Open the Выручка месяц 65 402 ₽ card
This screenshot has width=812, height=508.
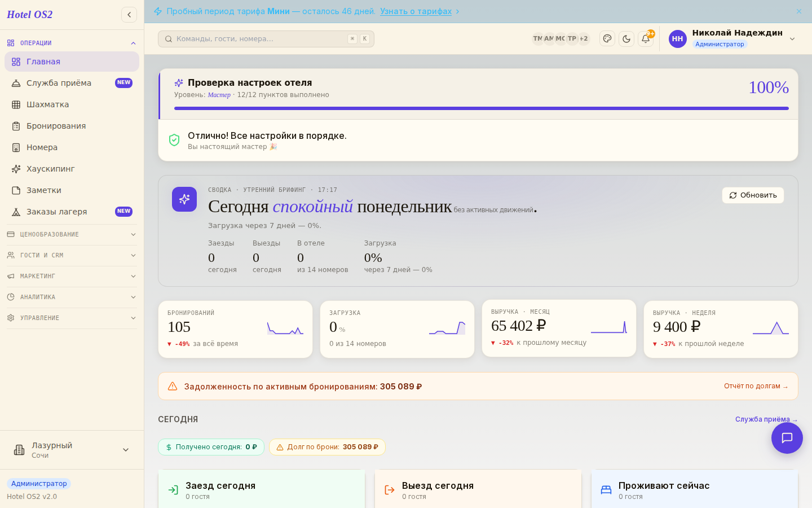pyautogui.click(x=559, y=328)
